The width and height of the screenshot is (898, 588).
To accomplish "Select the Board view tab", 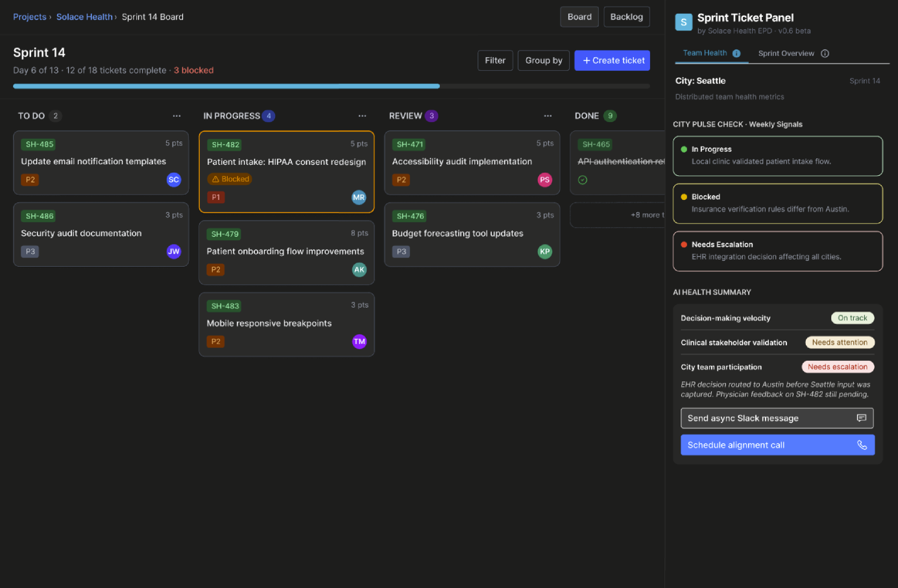I will (x=579, y=17).
